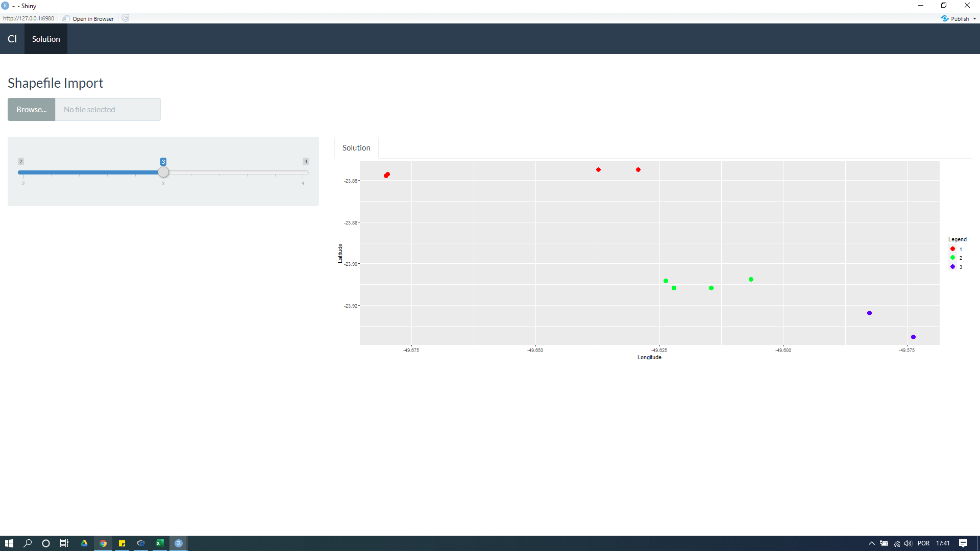
Task: Open the RStudio taskbar icon
Action: point(179,543)
